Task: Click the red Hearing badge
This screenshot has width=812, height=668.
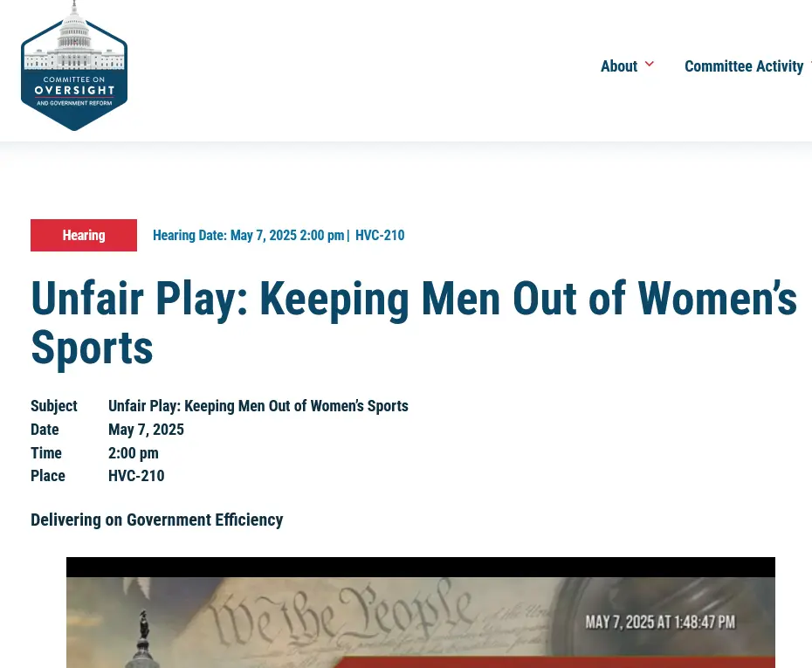Action: 84,236
